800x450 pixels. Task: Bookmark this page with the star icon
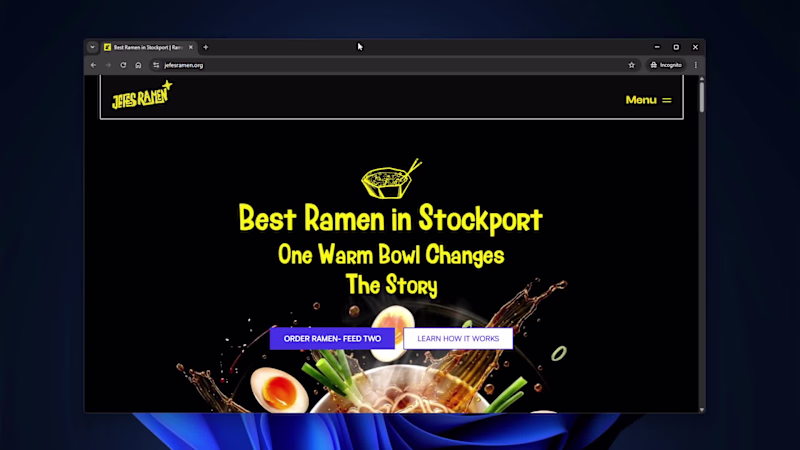[632, 65]
